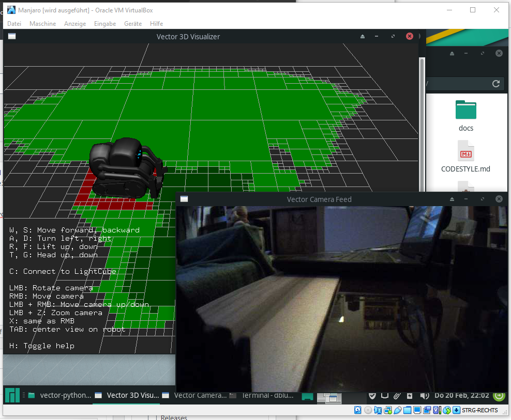Open the clipboard paperclip tray icon
Screen dimensions: 511x420
[397, 396]
